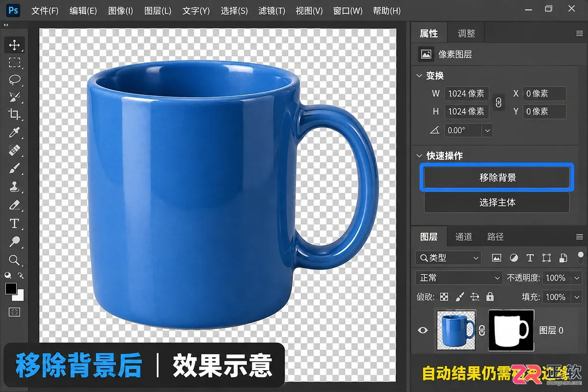Select the 图层 0 mug thumbnail
This screenshot has height=392, width=588.
[456, 330]
